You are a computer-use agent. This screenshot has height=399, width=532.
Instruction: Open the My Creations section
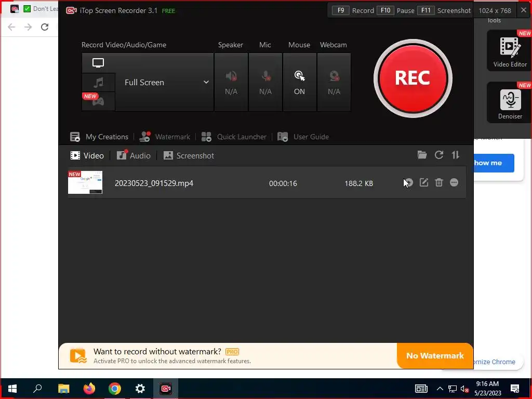pyautogui.click(x=99, y=137)
